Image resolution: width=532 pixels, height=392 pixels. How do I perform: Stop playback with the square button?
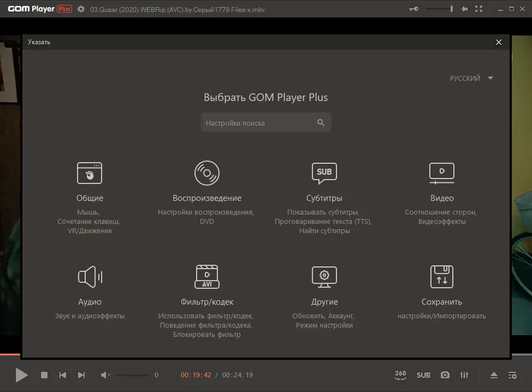(44, 375)
